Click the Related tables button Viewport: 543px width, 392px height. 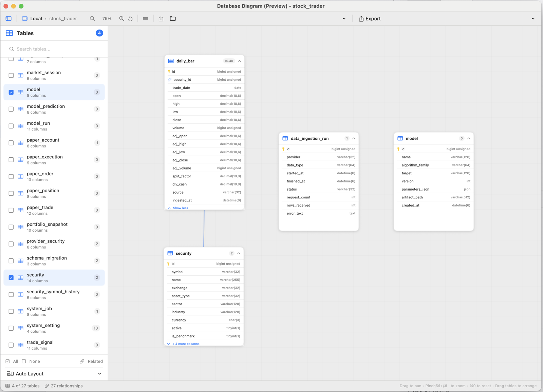coord(91,361)
